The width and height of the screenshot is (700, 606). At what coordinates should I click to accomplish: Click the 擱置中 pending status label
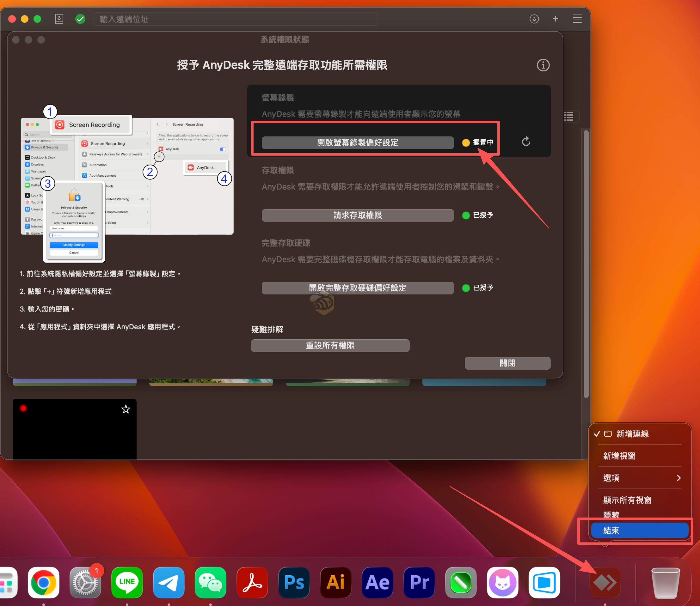483,142
